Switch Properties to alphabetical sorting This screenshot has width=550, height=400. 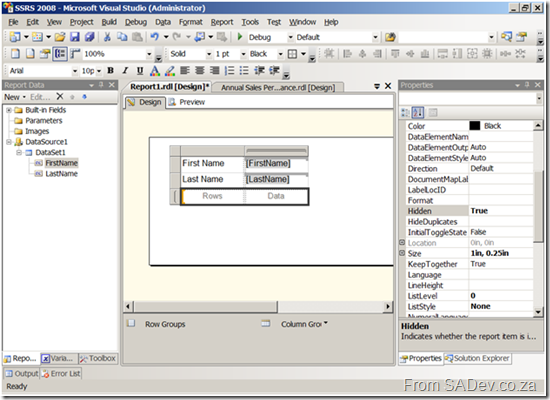pyautogui.click(x=418, y=112)
